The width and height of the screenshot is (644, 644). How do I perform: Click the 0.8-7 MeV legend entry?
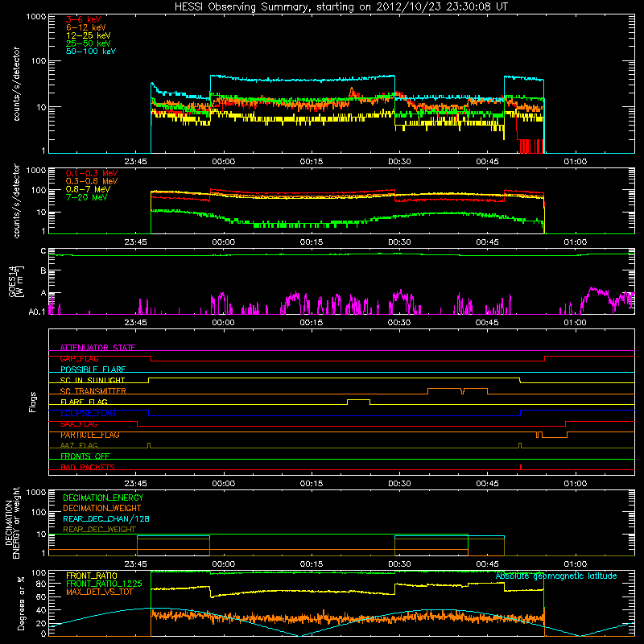(88, 189)
